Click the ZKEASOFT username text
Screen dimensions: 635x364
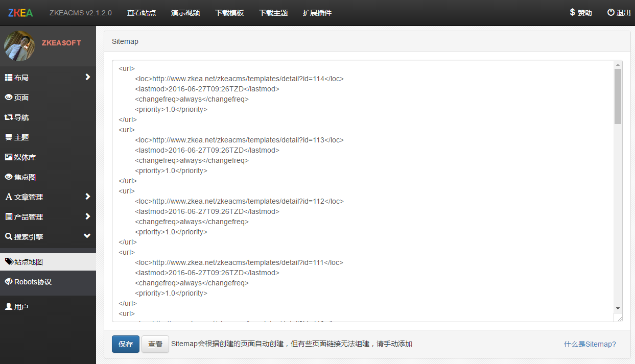click(x=61, y=43)
